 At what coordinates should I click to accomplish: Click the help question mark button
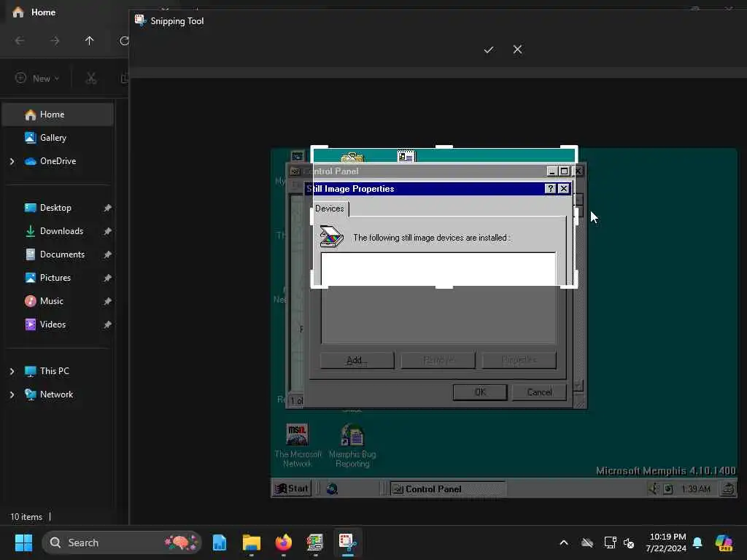[550, 189]
